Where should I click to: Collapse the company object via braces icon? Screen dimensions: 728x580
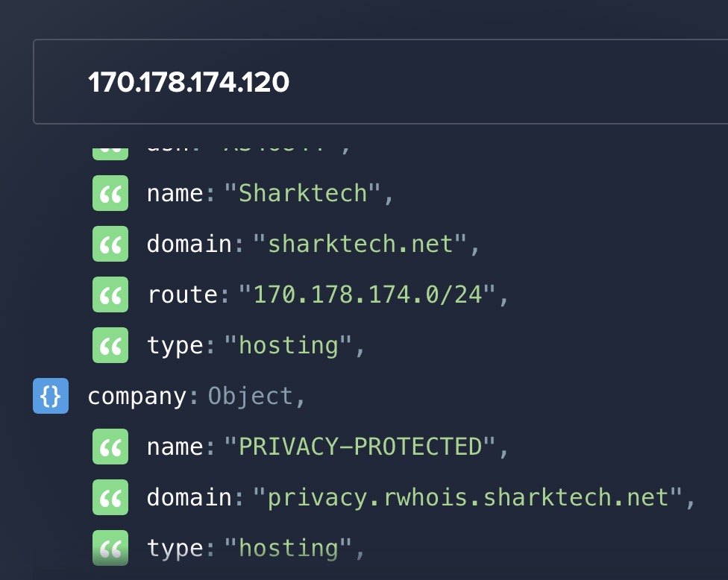[x=51, y=397]
